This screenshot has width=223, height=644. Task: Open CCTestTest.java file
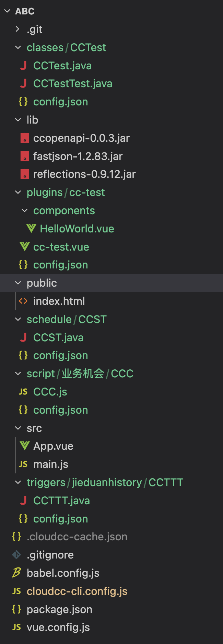72,84
